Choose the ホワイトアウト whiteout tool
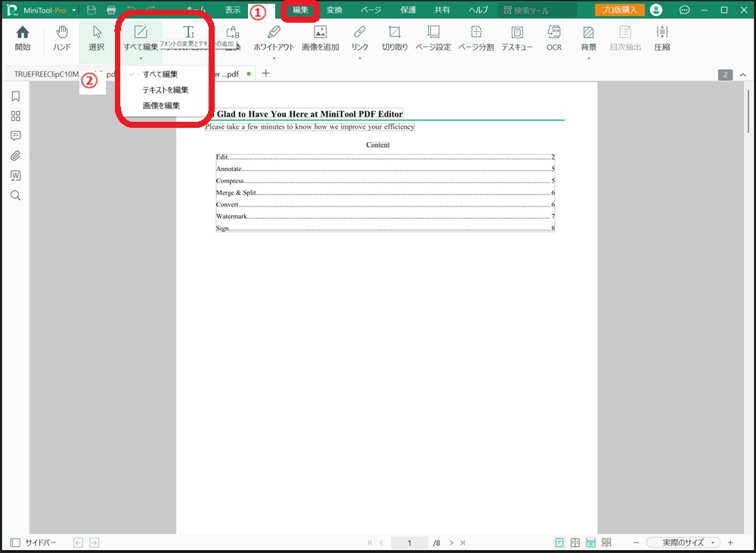 [x=274, y=38]
